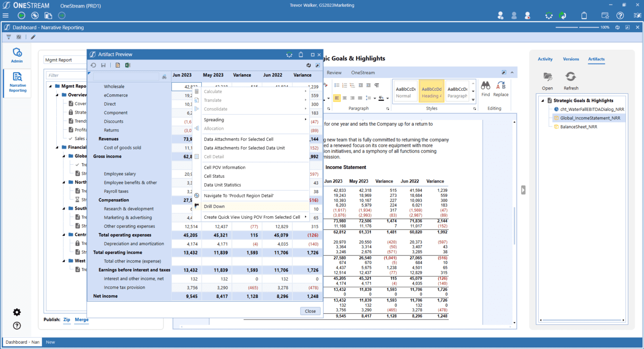Click the clipboard icon in top right bar

[x=584, y=16]
